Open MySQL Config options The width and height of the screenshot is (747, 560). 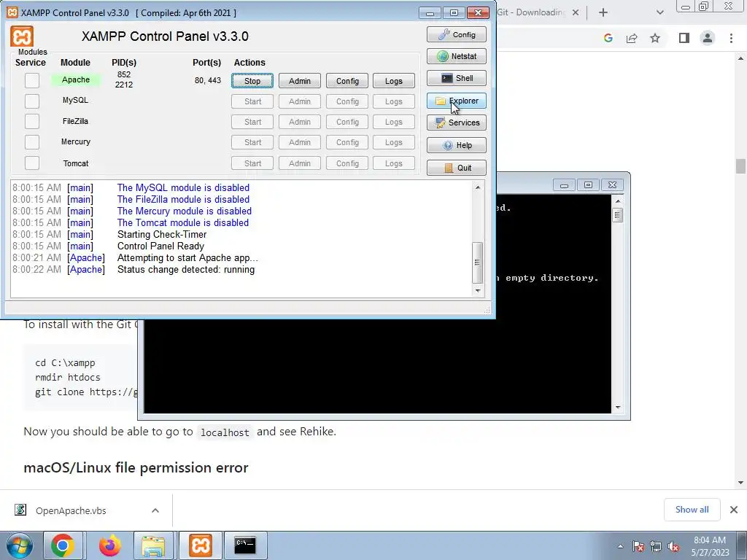[x=347, y=101]
